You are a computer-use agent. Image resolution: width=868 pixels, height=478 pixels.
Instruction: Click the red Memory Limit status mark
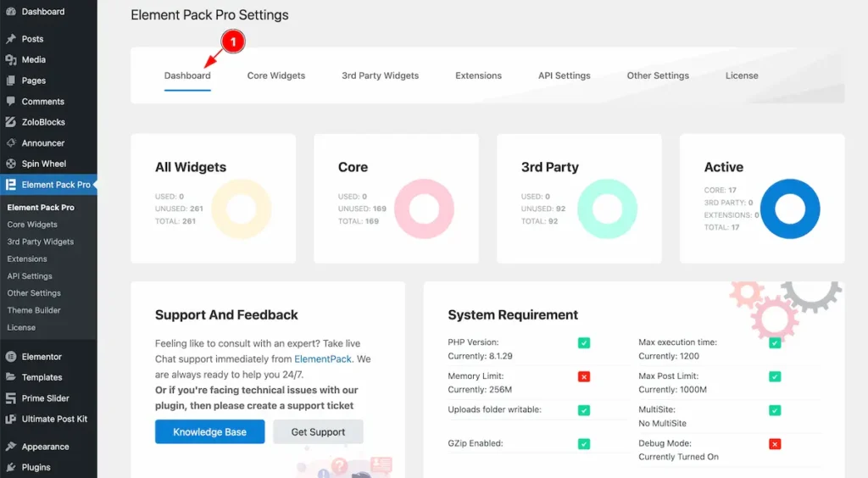click(x=584, y=376)
